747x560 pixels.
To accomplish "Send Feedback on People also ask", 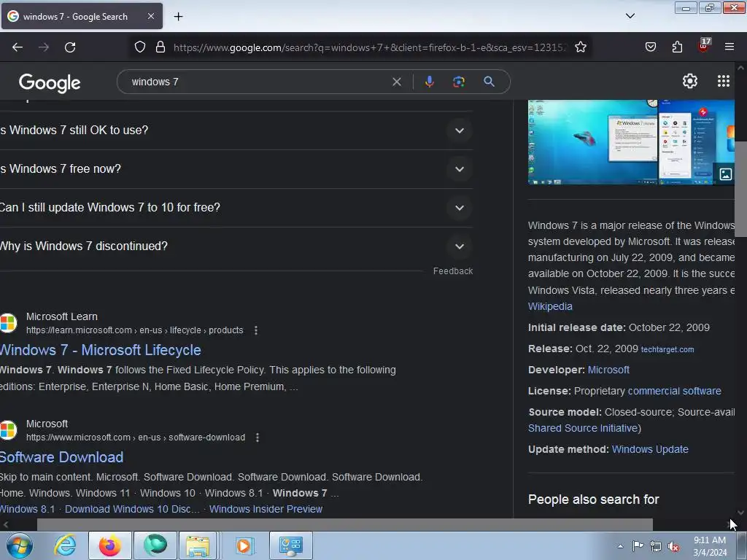I will point(452,271).
